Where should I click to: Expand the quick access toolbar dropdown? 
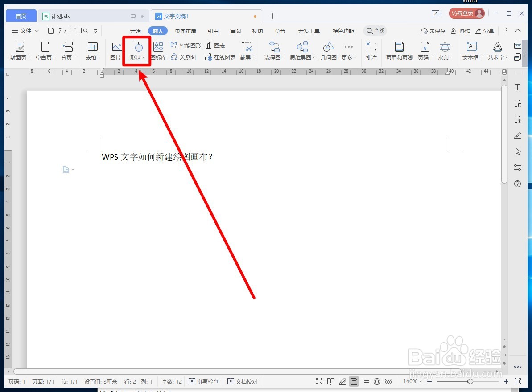(x=96, y=31)
